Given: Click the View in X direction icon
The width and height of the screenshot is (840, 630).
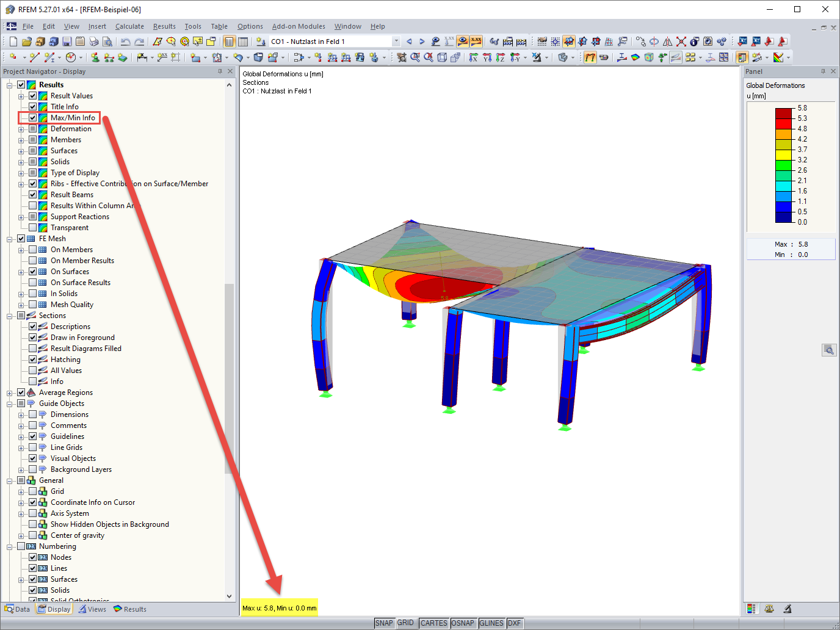Looking at the screenshot, I should tap(474, 57).
